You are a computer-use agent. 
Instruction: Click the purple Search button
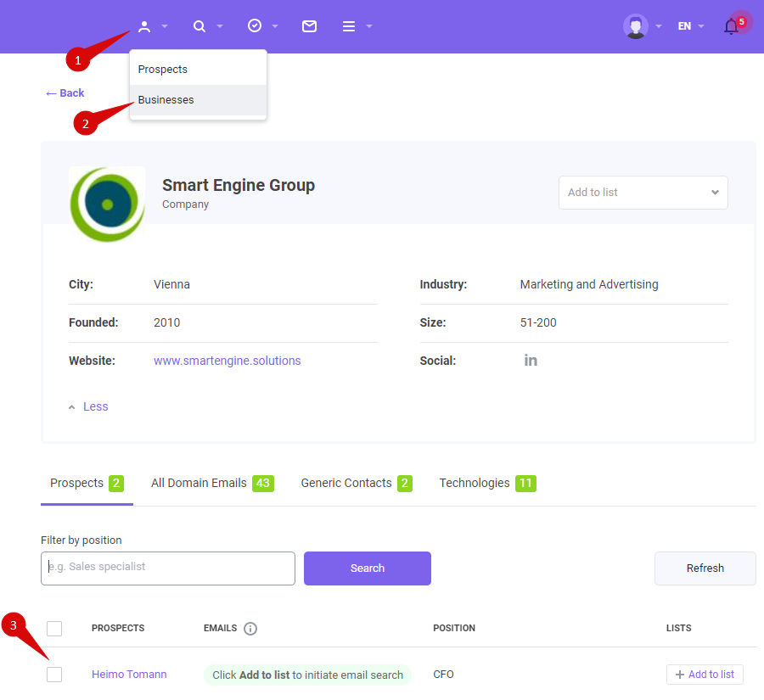tap(368, 568)
